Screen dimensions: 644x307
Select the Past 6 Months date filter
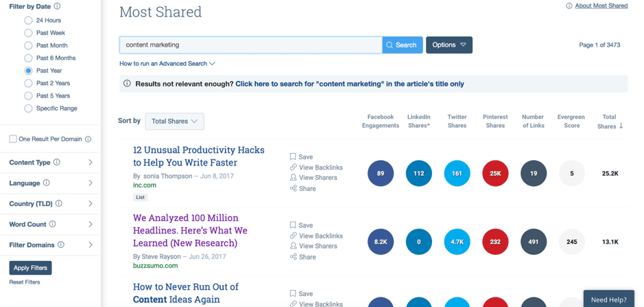28,58
